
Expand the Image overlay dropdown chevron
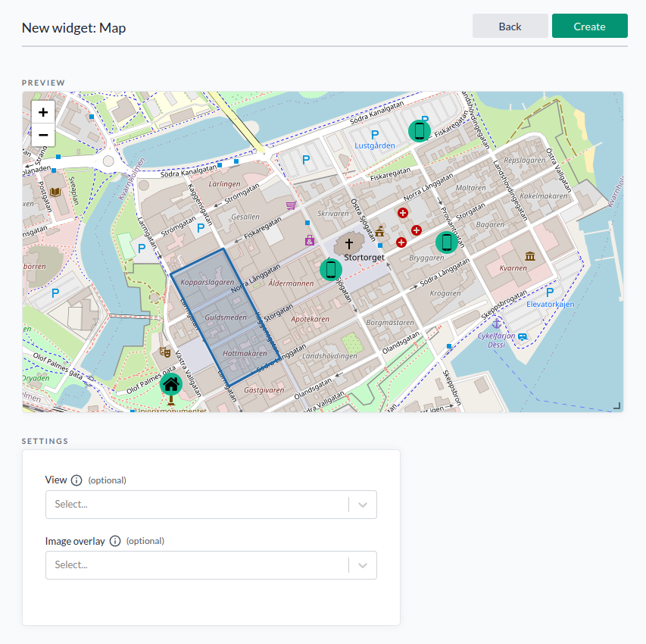point(363,565)
